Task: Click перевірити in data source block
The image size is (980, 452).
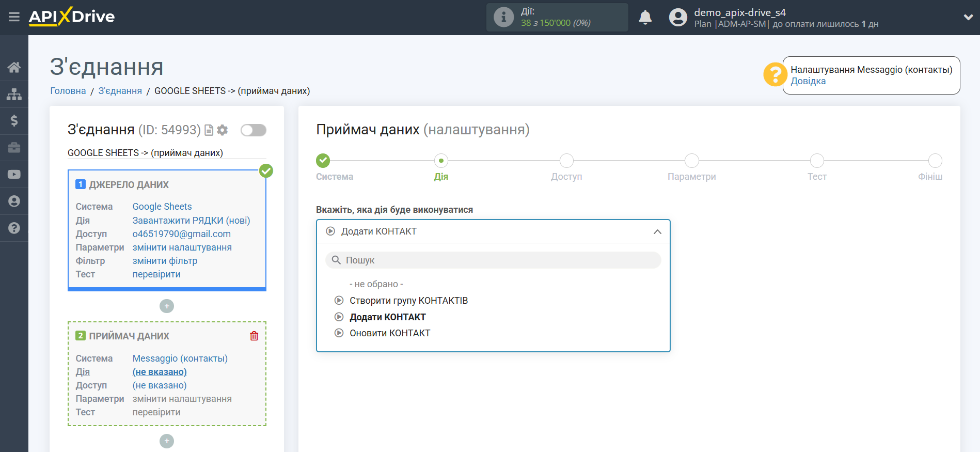Action: click(x=156, y=274)
